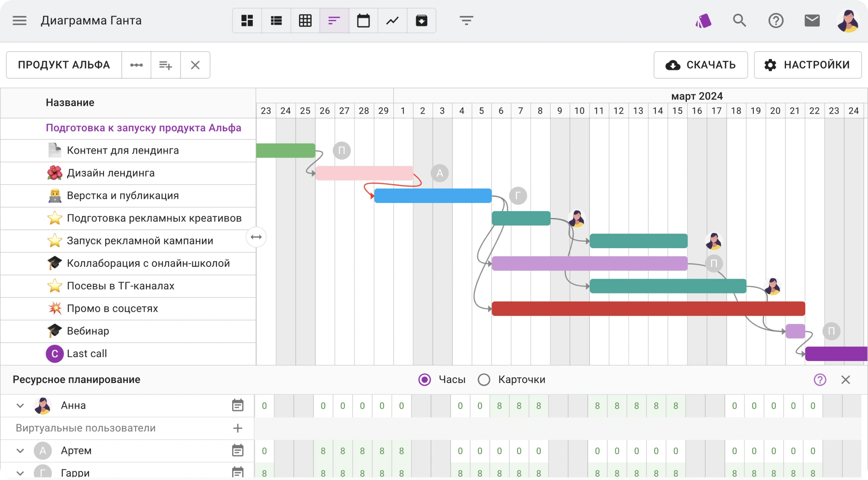Open the calendar view
868x480 pixels.
363,20
